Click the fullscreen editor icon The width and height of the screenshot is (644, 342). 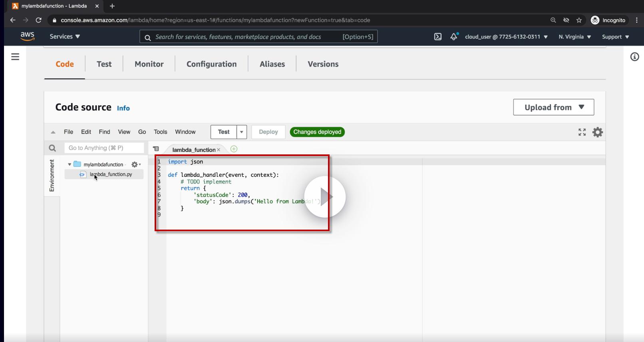point(582,132)
